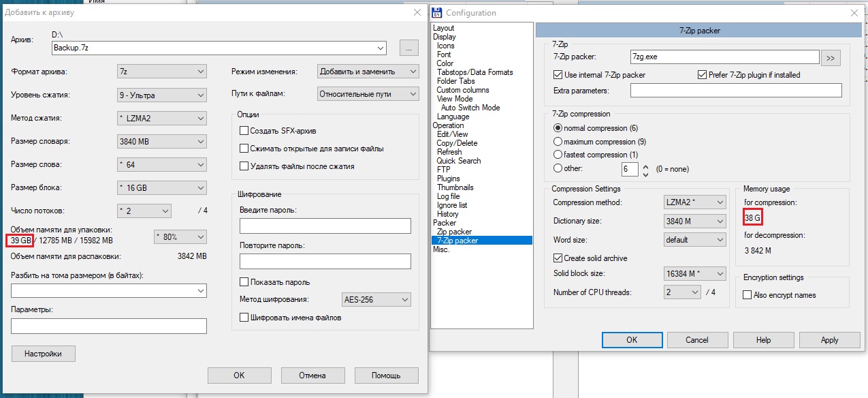Select 'Icons' in the configuration tree
This screenshot has height=398, width=868.
click(x=446, y=46)
